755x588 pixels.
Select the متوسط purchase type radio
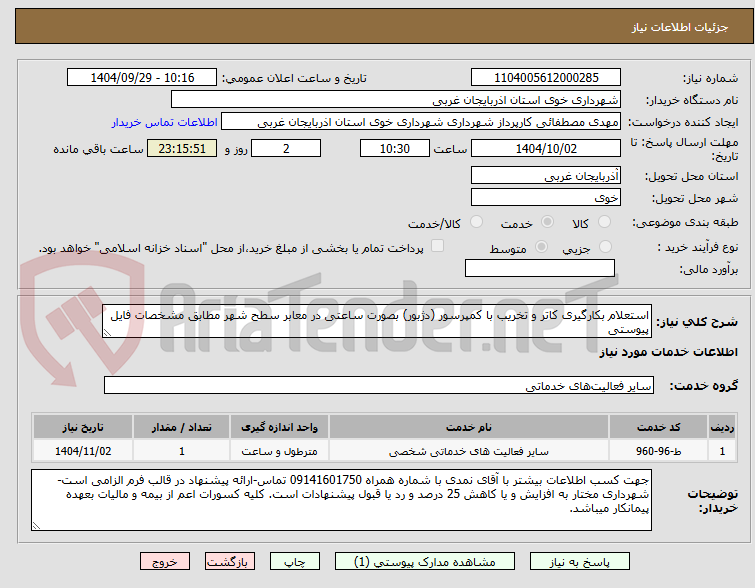point(541,247)
